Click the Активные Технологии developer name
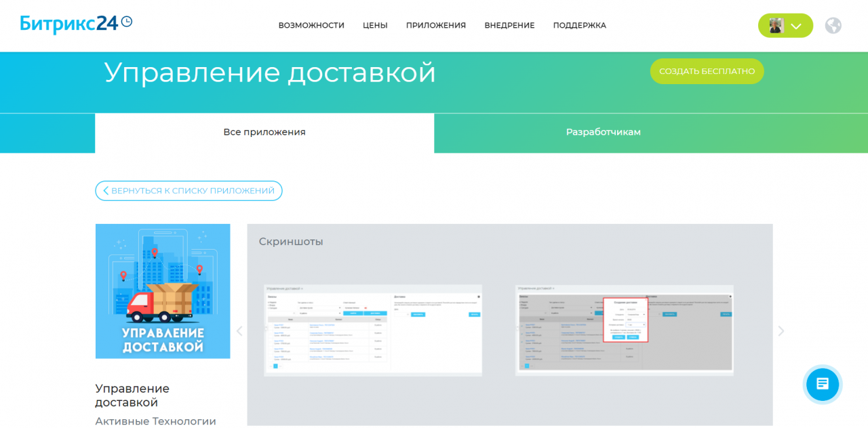Screen dimensions: 868x428 pyautogui.click(x=155, y=421)
